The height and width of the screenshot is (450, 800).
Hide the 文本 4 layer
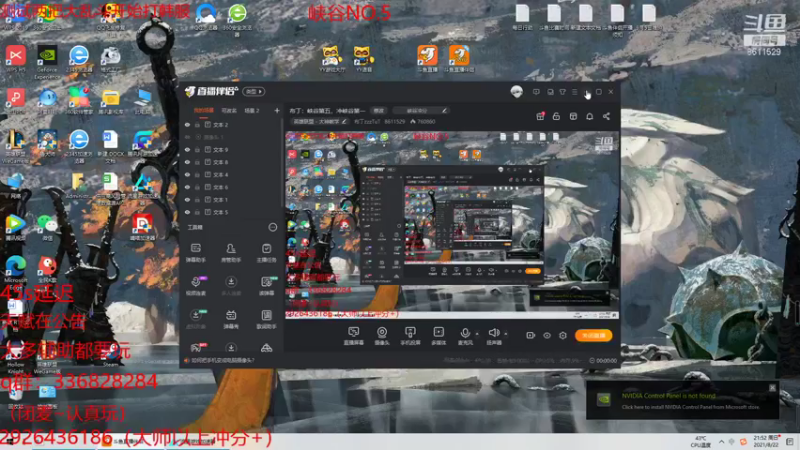coord(187,174)
